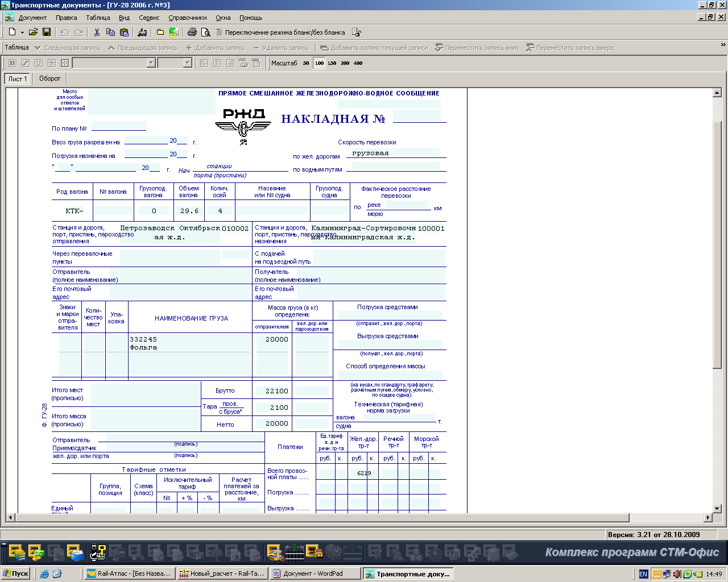The height and width of the screenshot is (582, 728).
Task: Click the Print icon in toolbar
Action: tap(192, 32)
